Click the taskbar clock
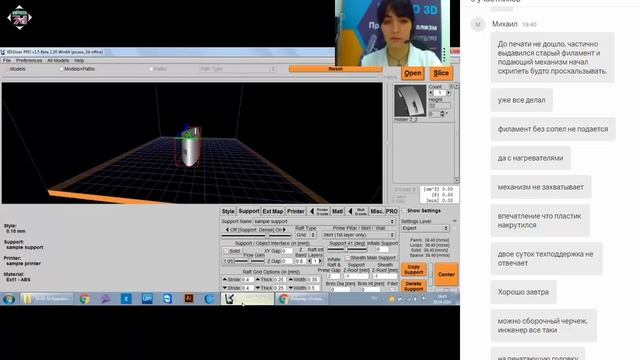The height and width of the screenshot is (360, 640). pos(442,299)
